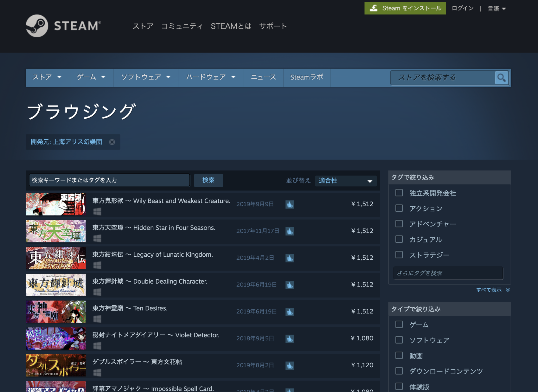Click review thumbs-up icon for 東方鬼形獣
Viewport: 538px width, 392px height.
point(290,204)
